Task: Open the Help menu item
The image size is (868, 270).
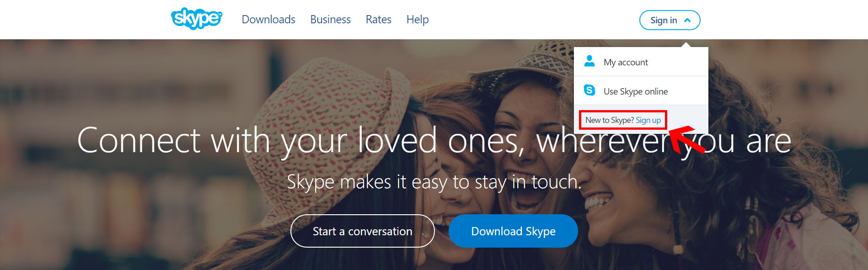Action: tap(418, 20)
